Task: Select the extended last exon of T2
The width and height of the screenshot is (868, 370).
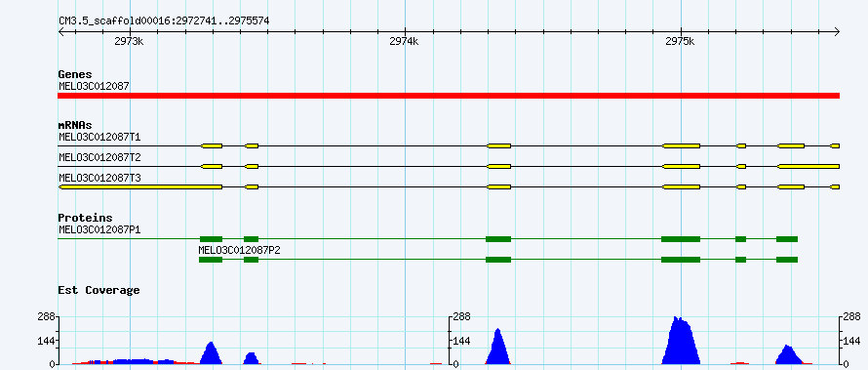Action: click(809, 166)
